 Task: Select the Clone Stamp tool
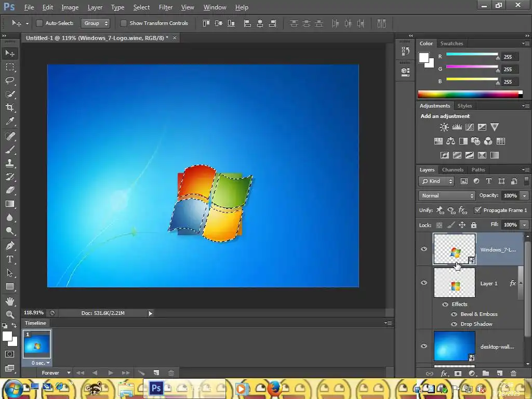click(10, 163)
